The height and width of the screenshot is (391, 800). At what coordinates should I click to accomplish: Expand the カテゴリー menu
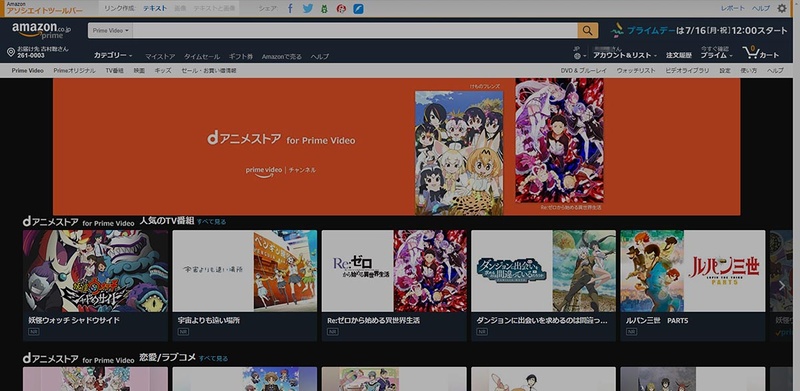click(x=113, y=55)
